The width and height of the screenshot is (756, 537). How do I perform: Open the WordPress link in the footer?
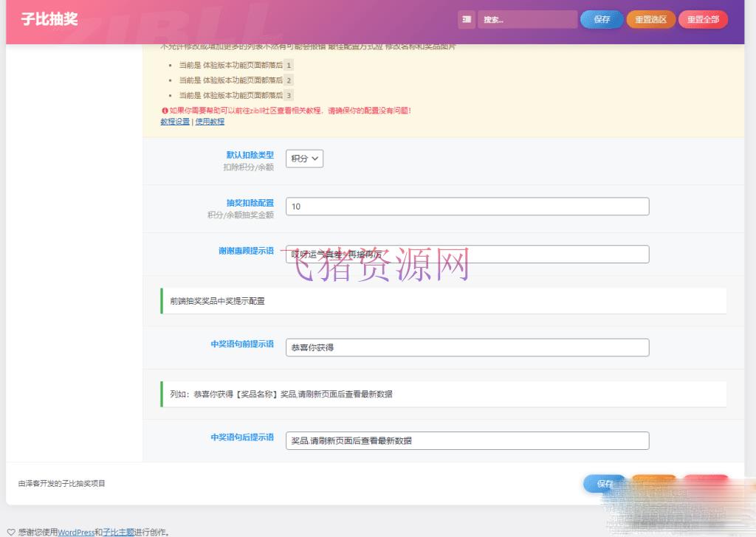(77, 530)
